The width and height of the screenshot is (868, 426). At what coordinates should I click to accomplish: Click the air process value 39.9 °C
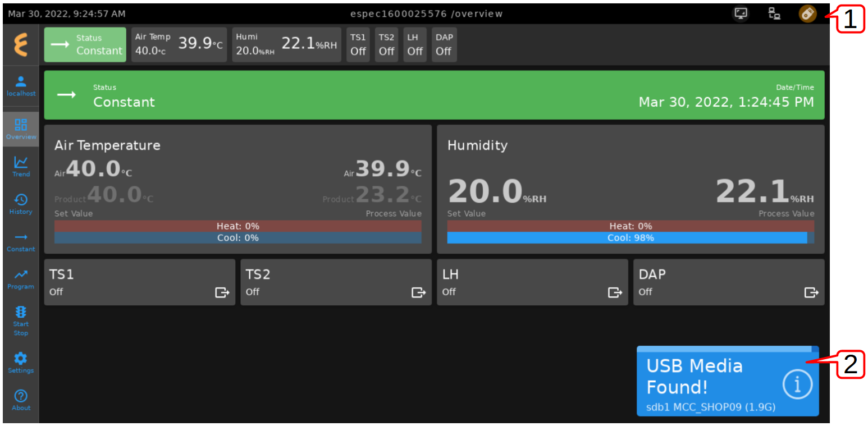point(383,168)
